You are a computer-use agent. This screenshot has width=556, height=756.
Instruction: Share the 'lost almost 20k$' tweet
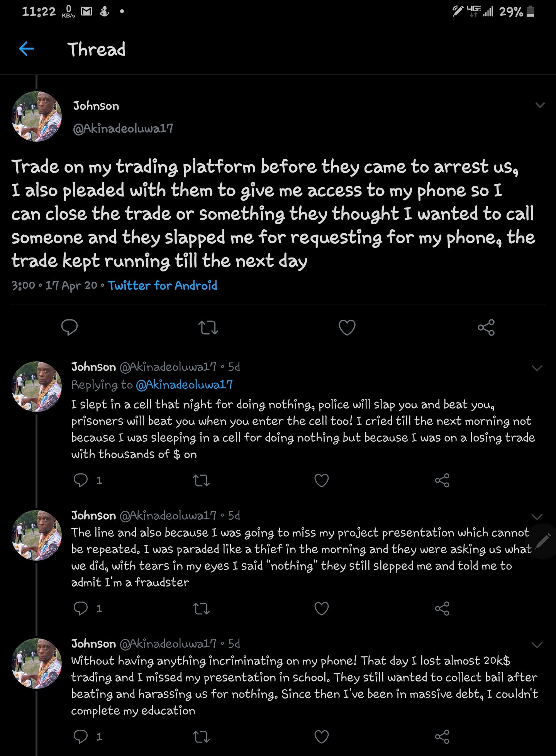[x=442, y=737]
